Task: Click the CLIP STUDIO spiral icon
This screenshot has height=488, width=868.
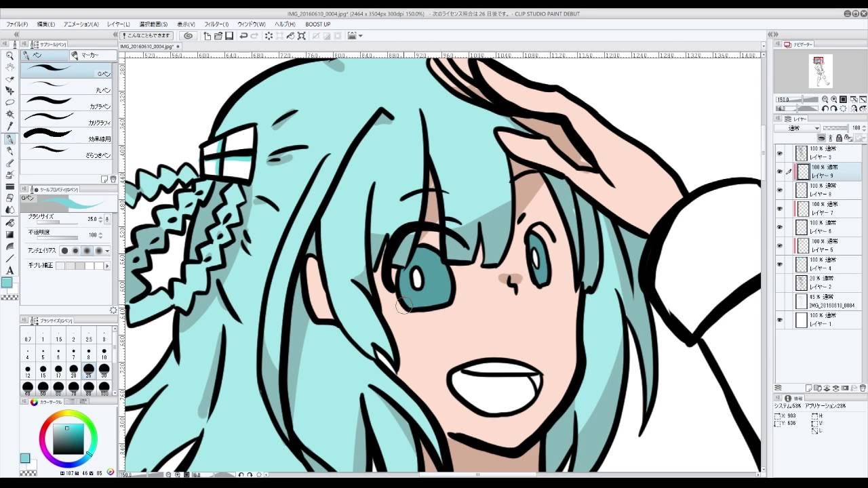Action: click(x=189, y=36)
